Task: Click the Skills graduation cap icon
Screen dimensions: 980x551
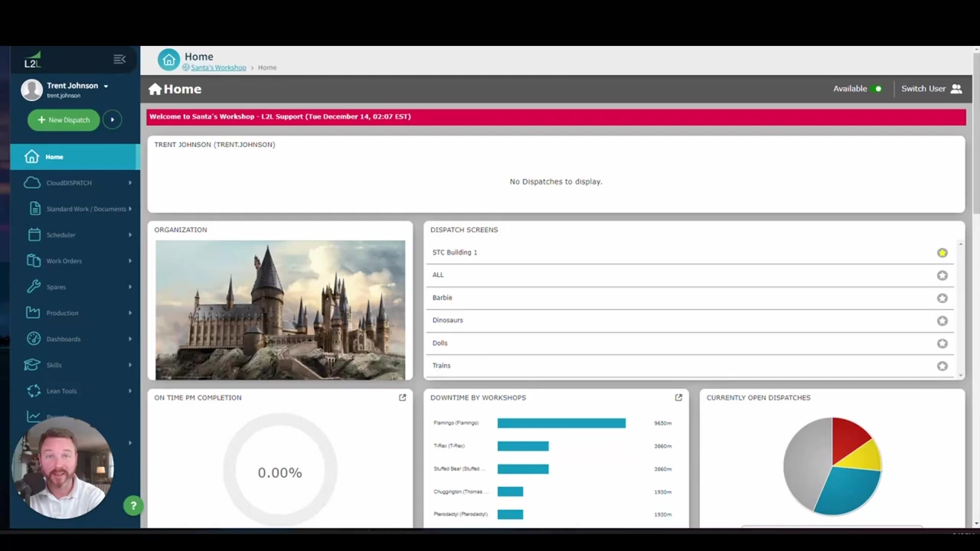Action: [32, 365]
